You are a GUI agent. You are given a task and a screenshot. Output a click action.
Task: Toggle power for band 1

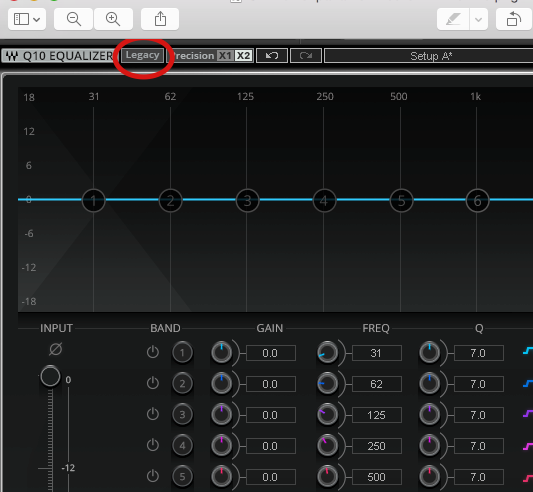pos(153,352)
